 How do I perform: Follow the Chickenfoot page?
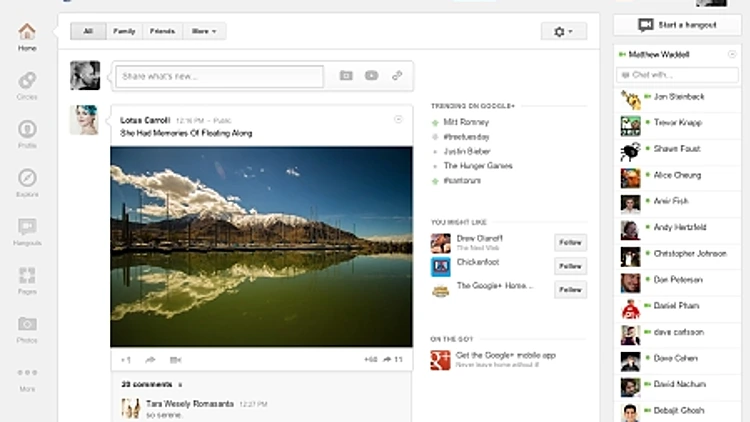[x=570, y=266]
